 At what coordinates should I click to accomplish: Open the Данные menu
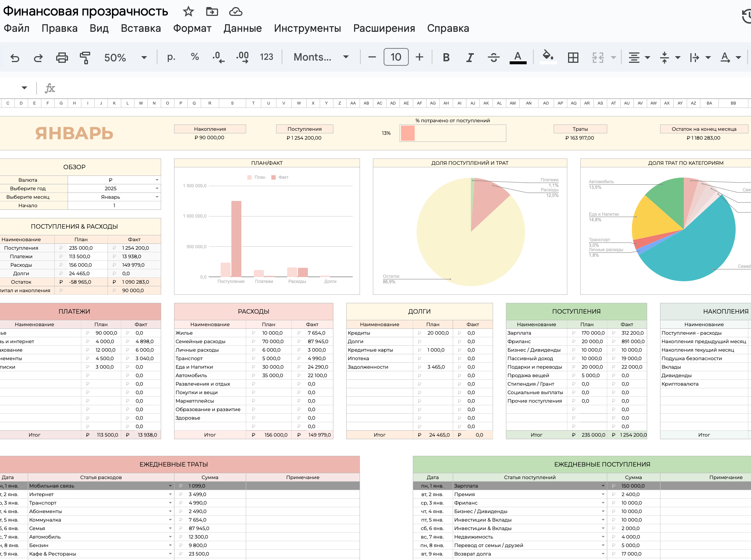(x=242, y=28)
